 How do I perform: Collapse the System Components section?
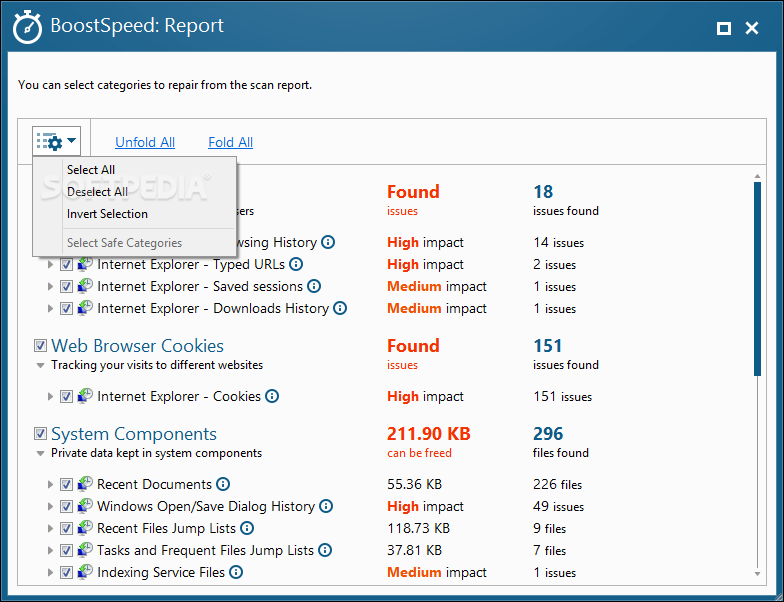pos(40,454)
